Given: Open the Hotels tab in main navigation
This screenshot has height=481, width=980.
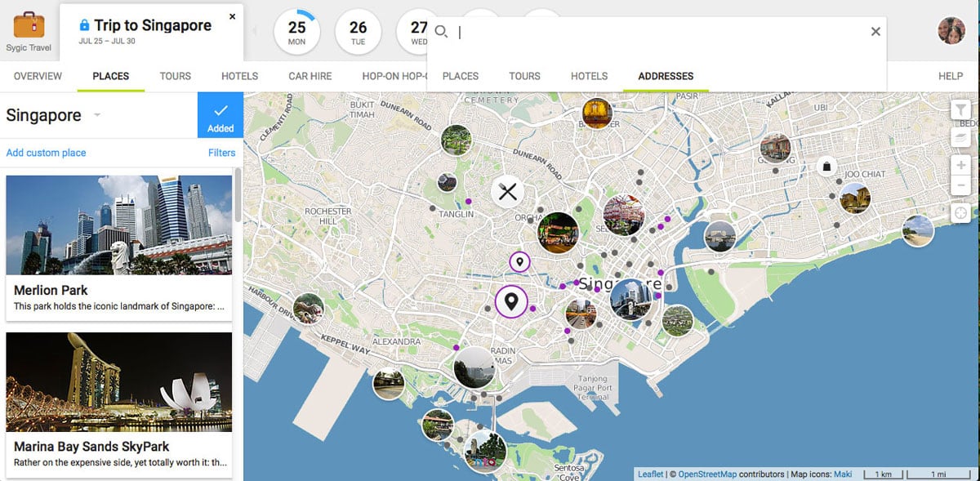Looking at the screenshot, I should 239,76.
